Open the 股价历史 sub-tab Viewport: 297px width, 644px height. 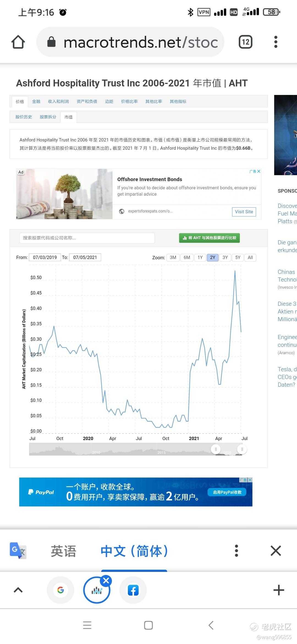click(24, 117)
